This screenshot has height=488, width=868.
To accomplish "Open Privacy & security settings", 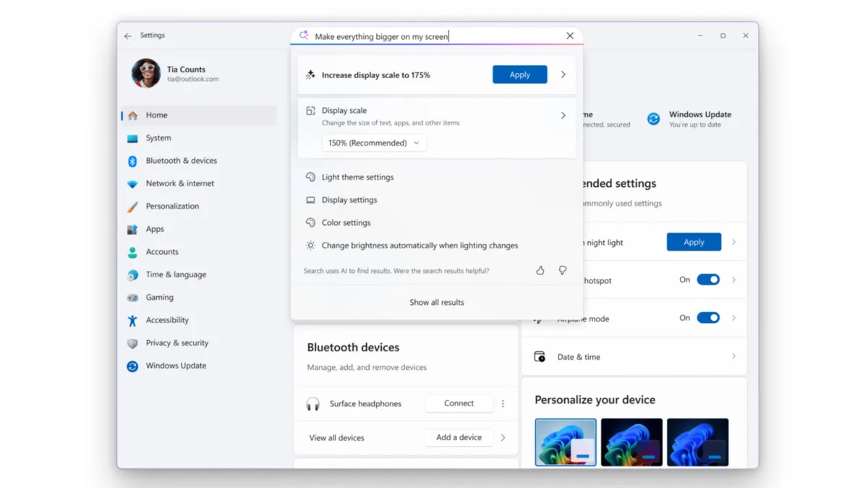I will [132, 342].
